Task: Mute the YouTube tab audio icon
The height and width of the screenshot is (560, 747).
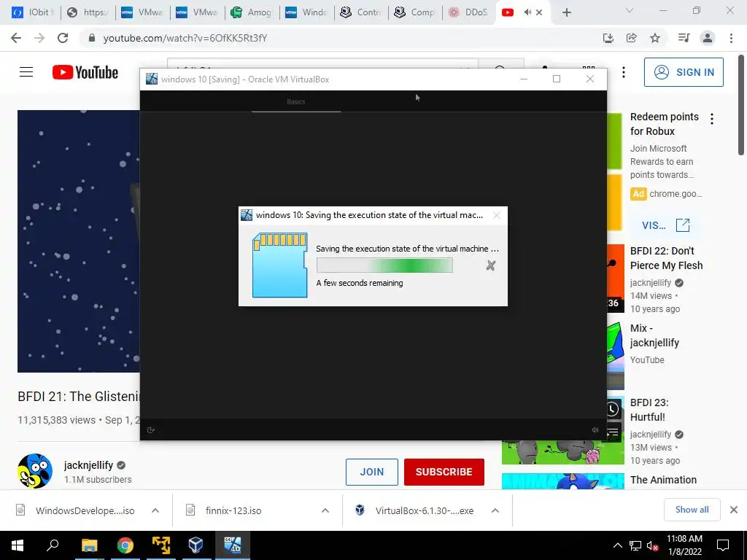Action: (x=527, y=12)
